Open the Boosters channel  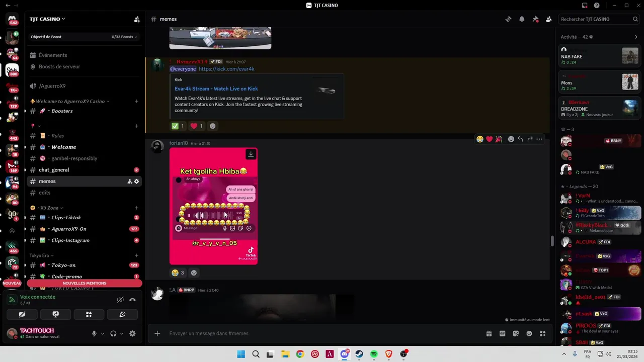click(84, 111)
